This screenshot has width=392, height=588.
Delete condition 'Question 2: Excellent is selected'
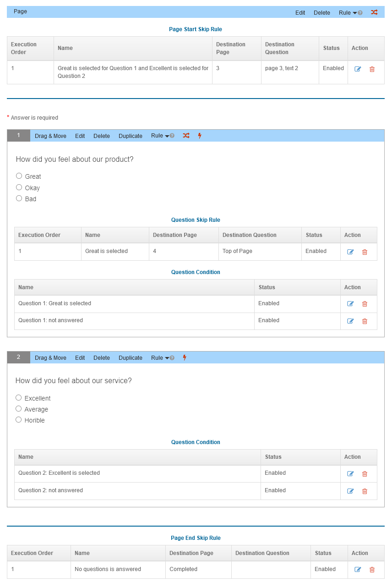coord(365,474)
